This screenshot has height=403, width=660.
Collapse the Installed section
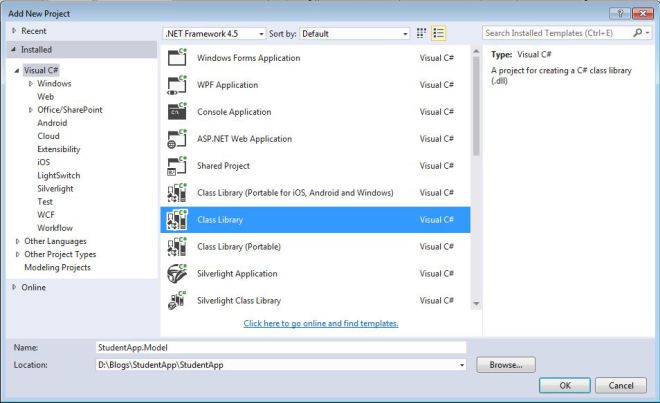click(x=13, y=50)
